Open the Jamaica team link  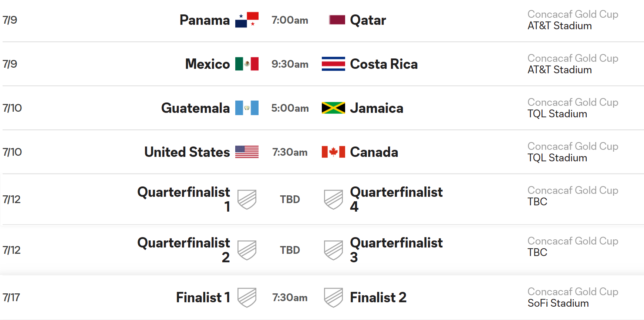coord(377,108)
